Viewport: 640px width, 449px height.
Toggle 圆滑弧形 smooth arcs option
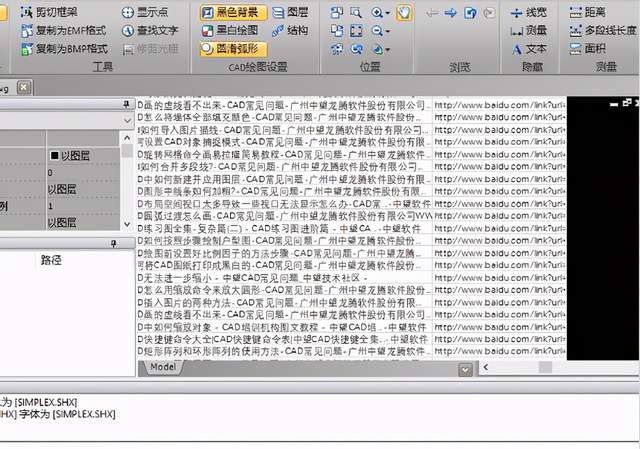pos(233,49)
